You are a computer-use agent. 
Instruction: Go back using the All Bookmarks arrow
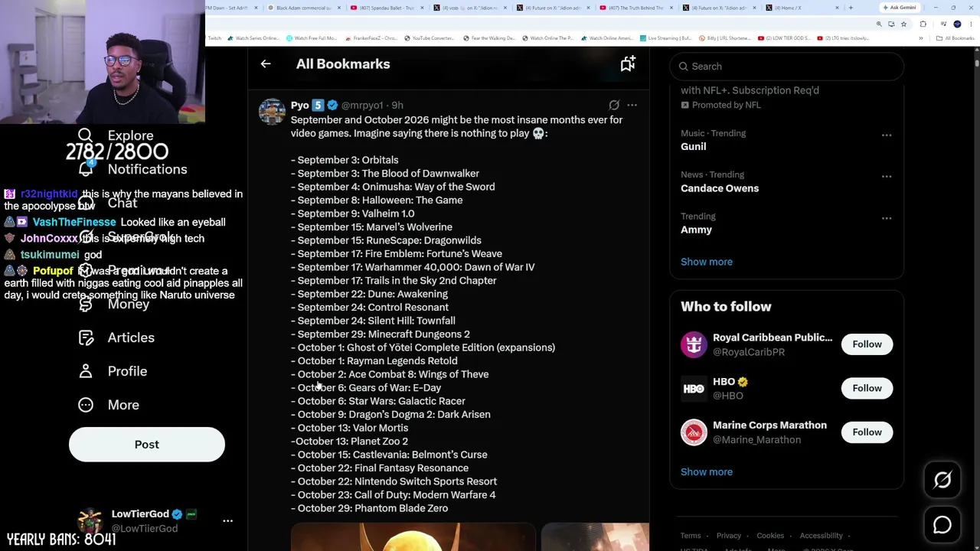[x=266, y=64]
